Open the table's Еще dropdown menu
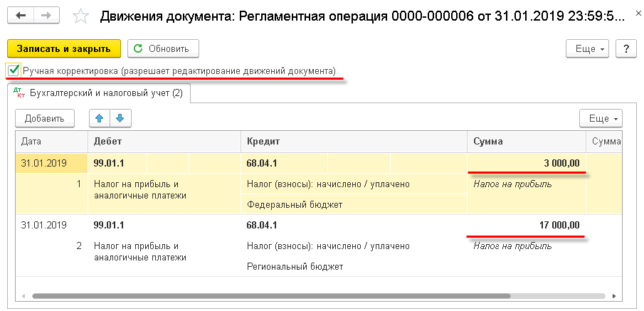Viewport: 644px width, 311px height. coord(601,118)
